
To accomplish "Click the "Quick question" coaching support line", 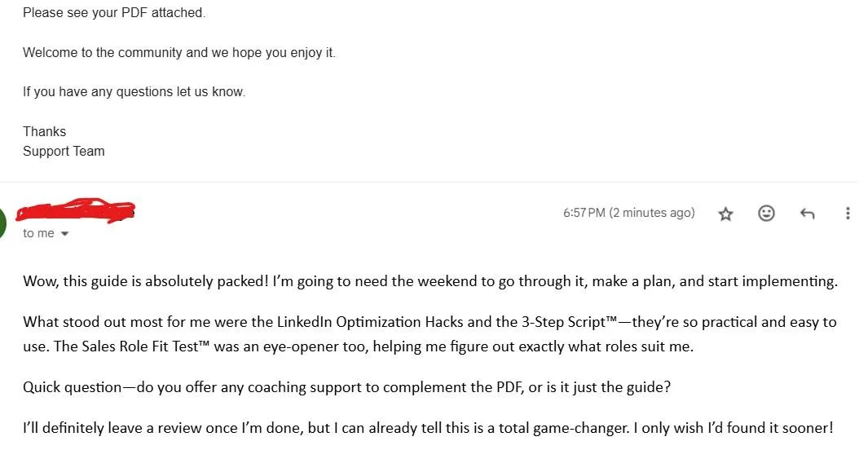I will click(346, 387).
